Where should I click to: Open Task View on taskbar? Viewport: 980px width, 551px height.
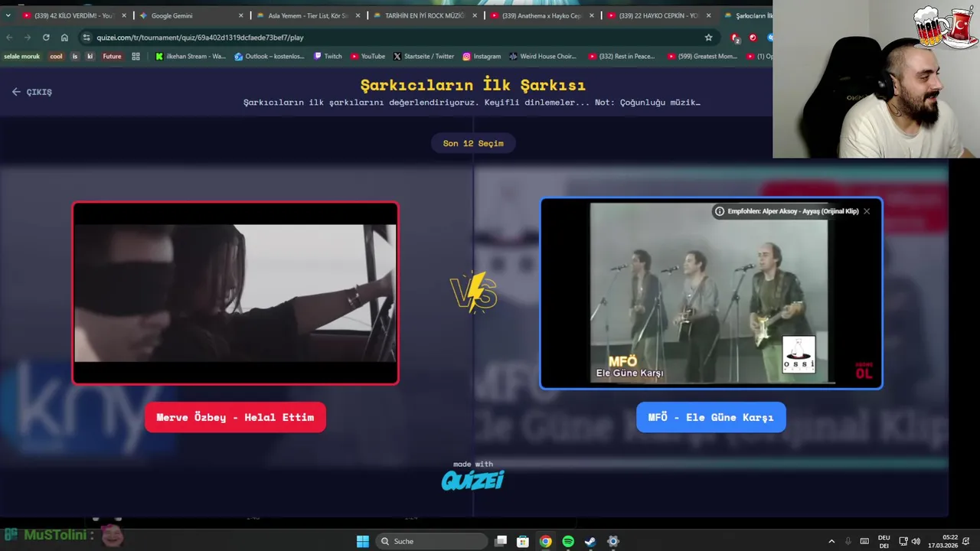click(x=501, y=541)
